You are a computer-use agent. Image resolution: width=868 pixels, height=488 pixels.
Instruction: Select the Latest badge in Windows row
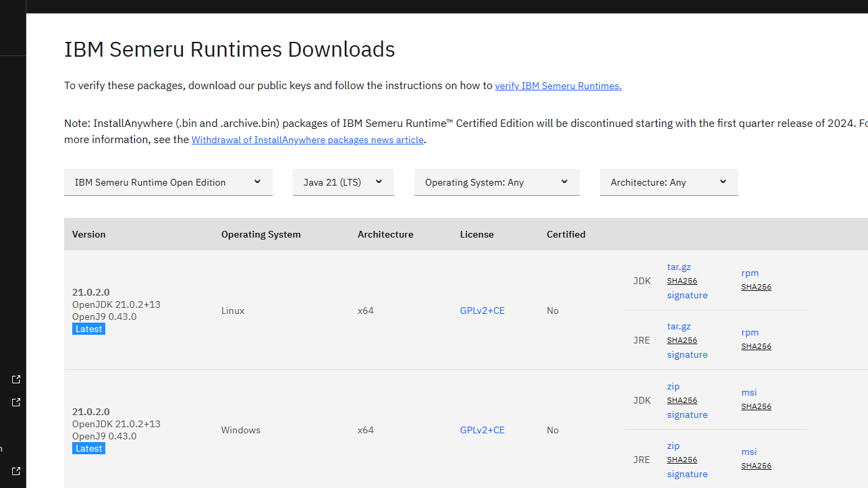(89, 448)
